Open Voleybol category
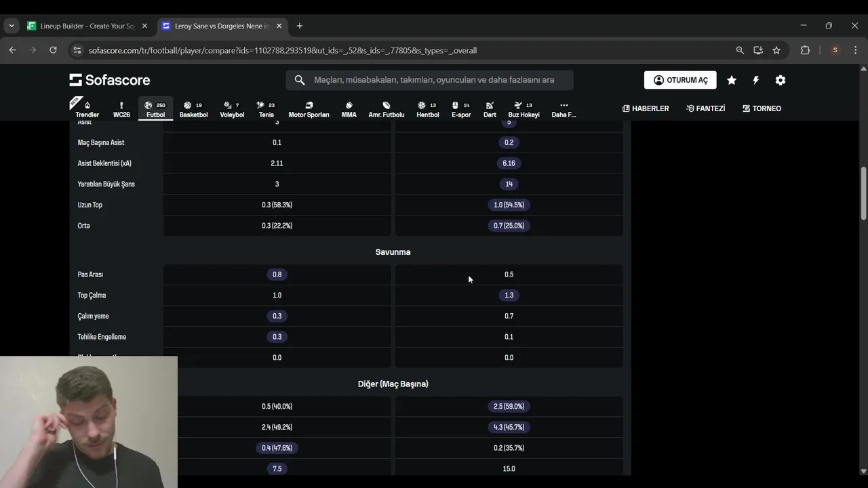 [232, 108]
